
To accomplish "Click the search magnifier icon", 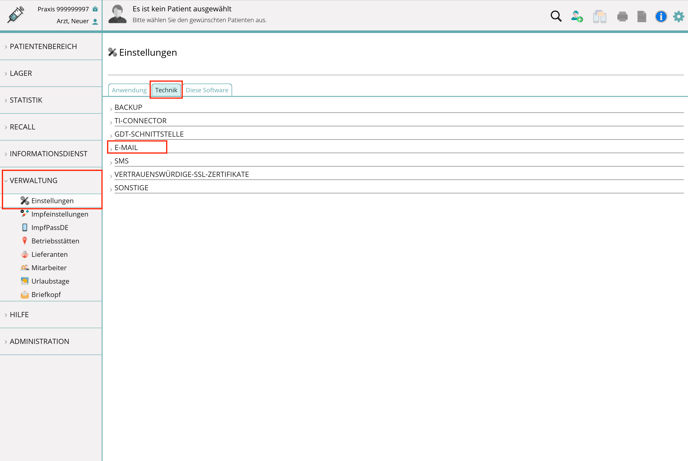I will (x=556, y=16).
